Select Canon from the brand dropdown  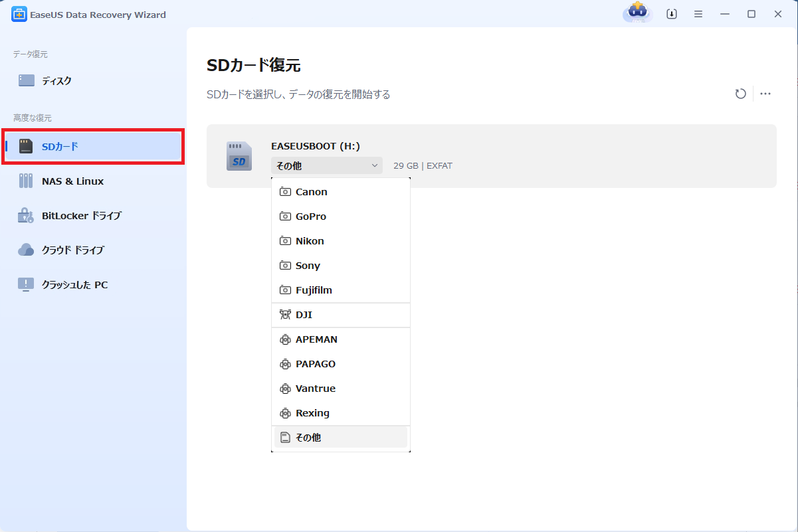point(311,191)
